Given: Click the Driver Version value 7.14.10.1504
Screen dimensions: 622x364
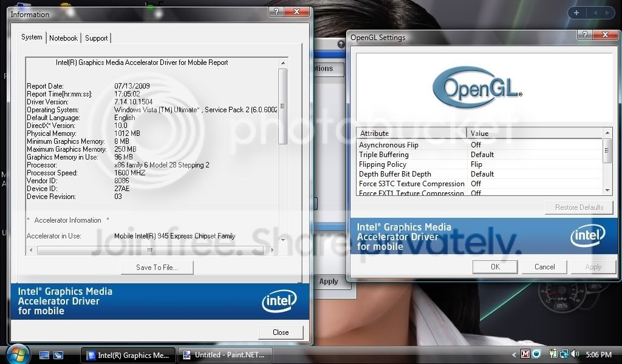Looking at the screenshot, I should coord(133,102).
